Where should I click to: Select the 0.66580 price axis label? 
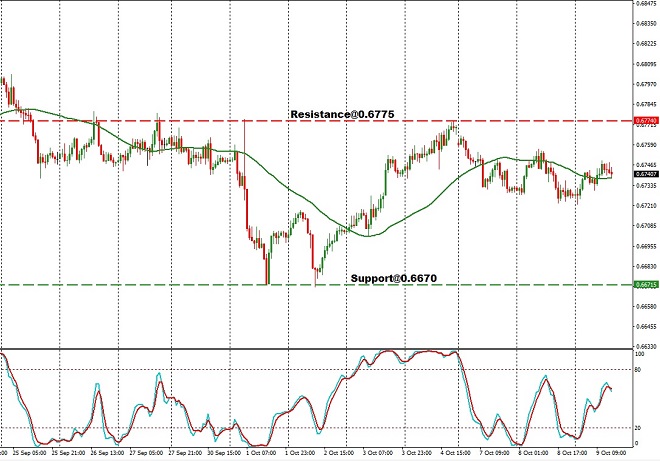click(x=647, y=306)
